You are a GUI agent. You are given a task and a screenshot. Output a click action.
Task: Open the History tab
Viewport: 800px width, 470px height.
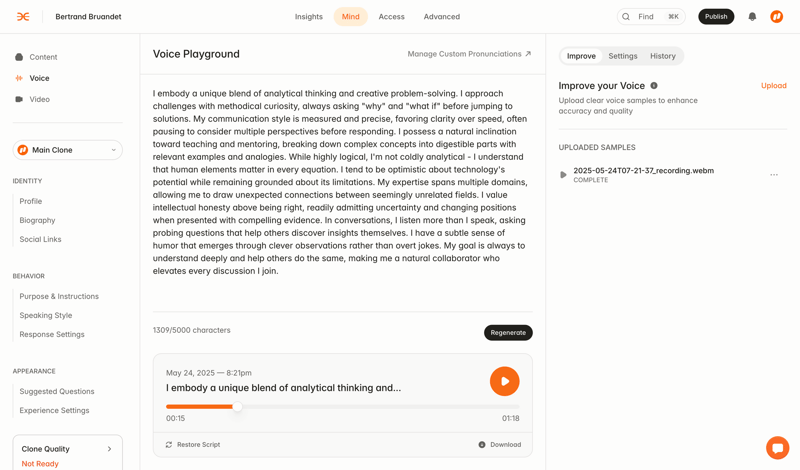click(663, 56)
